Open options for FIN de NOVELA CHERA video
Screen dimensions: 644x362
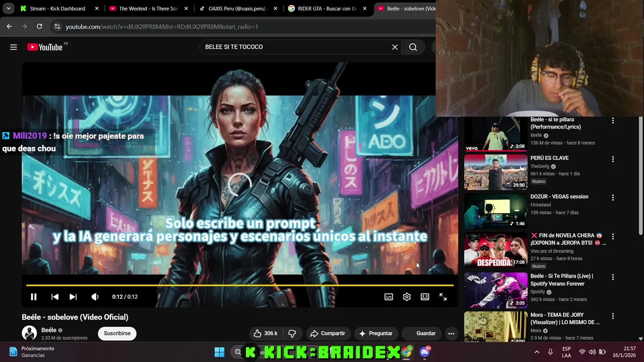click(x=613, y=236)
